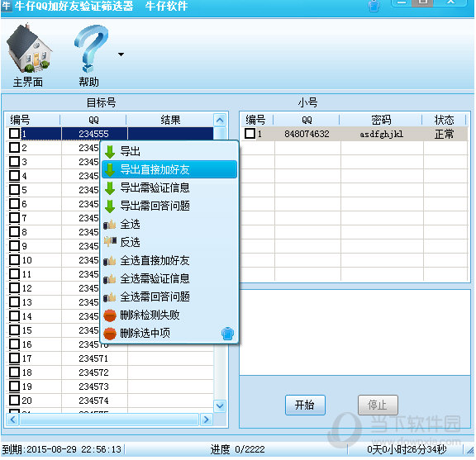Select target QQ cell 234572
Screen dimensions: 476x460
[94, 372]
